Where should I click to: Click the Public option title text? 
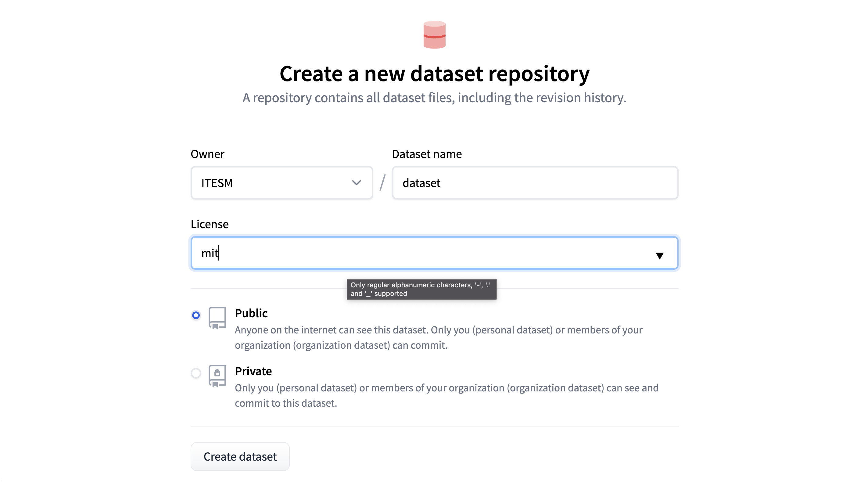point(251,313)
